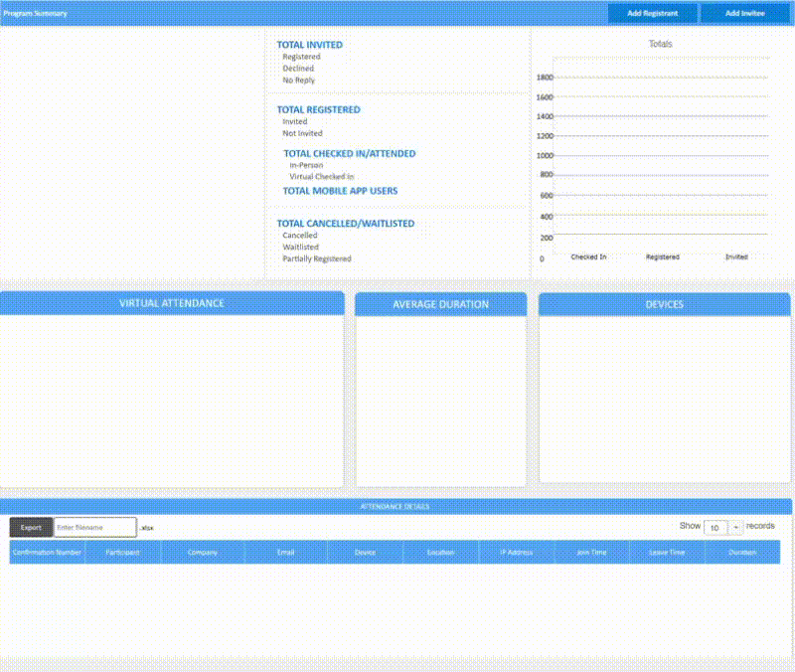Viewport: 795px width, 672px height.
Task: Select the Total Invited heading
Action: point(309,45)
